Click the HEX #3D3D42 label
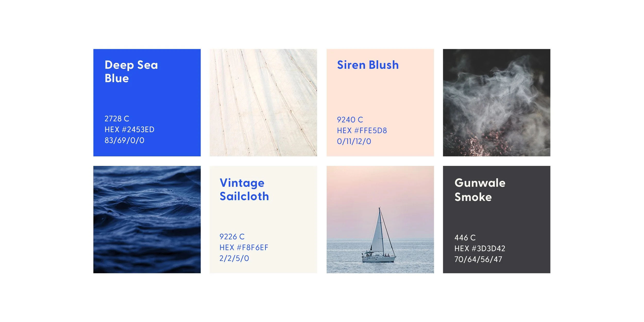The height and width of the screenshot is (322, 644). tap(480, 249)
